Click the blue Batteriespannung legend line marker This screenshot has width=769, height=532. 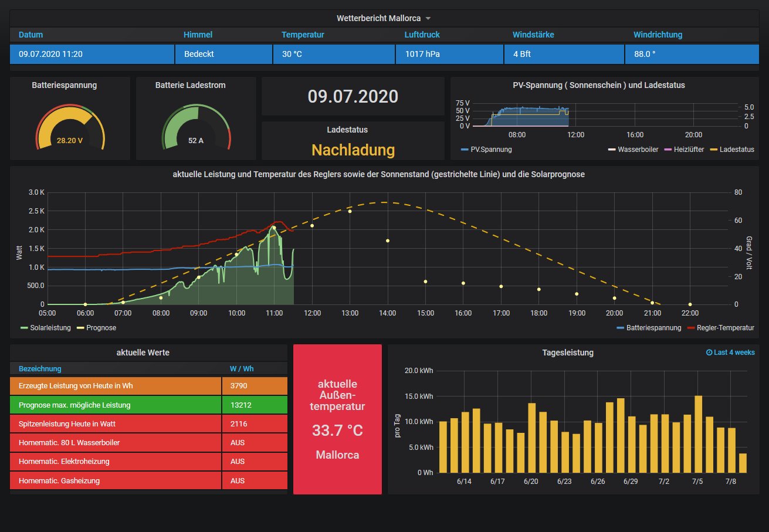point(621,328)
